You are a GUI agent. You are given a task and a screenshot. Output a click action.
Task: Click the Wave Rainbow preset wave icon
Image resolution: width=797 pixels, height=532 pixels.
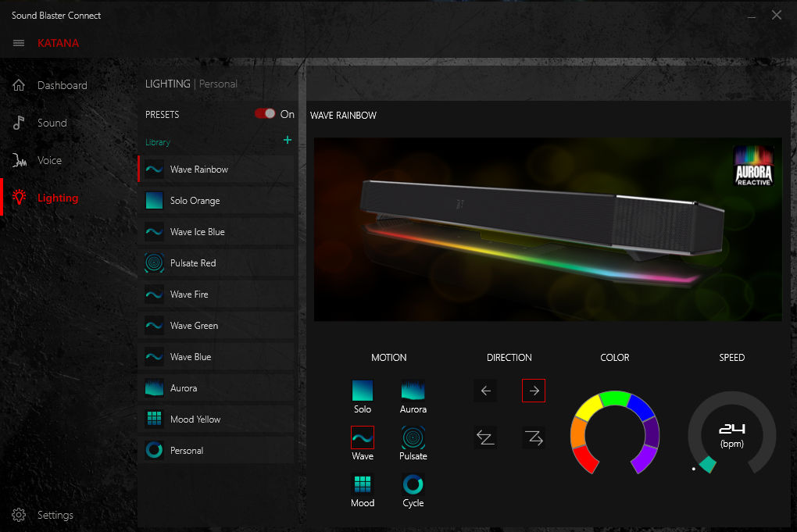[154, 170]
